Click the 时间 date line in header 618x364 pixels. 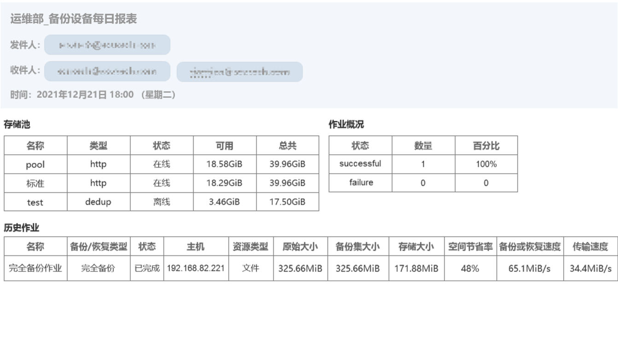click(93, 95)
